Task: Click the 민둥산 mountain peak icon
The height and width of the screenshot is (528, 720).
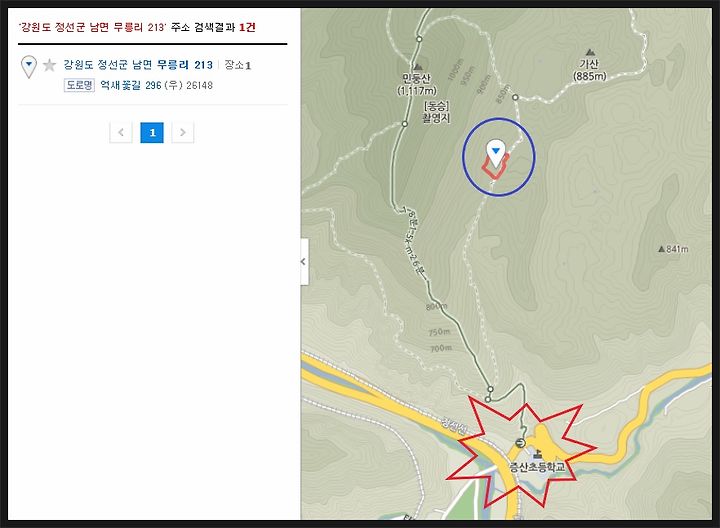Action: pyautogui.click(x=418, y=67)
